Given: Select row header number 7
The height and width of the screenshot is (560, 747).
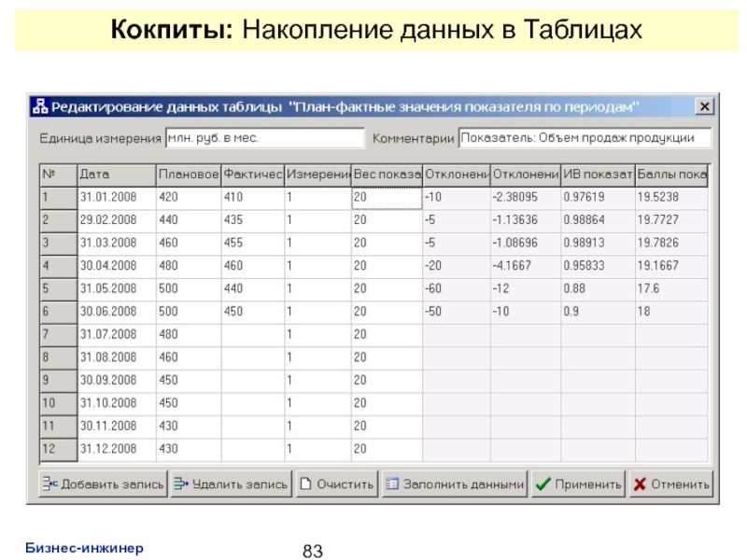Looking at the screenshot, I should pyautogui.click(x=59, y=335).
